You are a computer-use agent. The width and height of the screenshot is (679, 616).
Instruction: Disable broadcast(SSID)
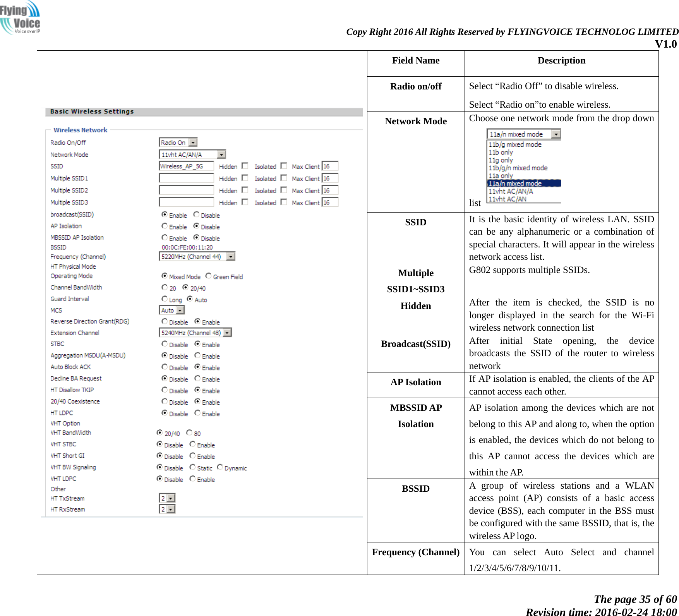[196, 214]
